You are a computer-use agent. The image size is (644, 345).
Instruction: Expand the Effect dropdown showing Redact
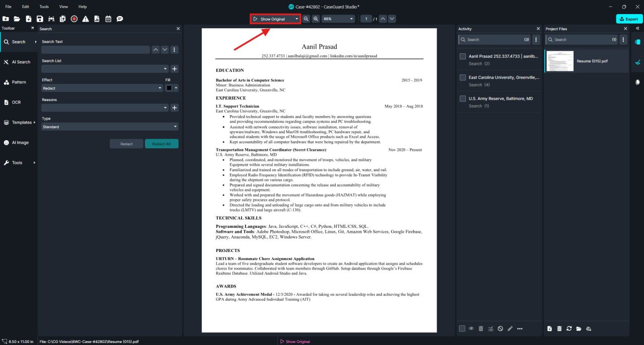(x=102, y=88)
